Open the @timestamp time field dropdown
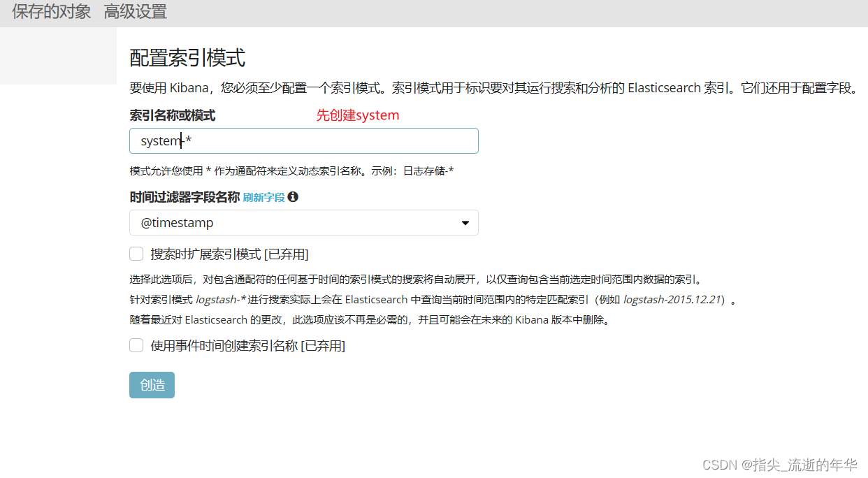 tap(304, 223)
